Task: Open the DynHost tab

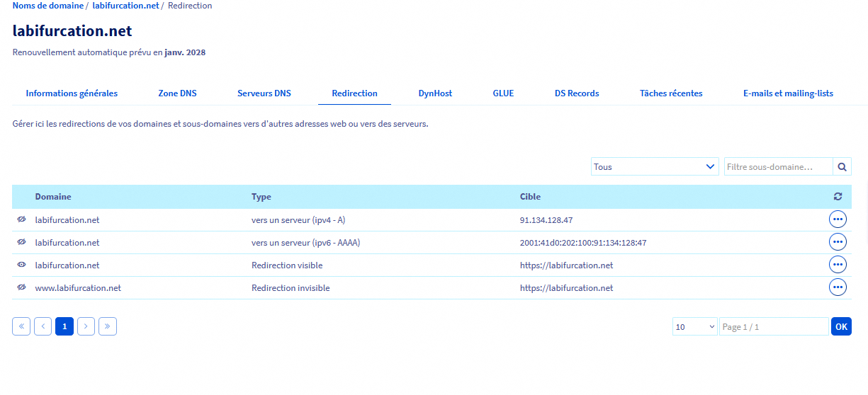Action: pyautogui.click(x=435, y=93)
